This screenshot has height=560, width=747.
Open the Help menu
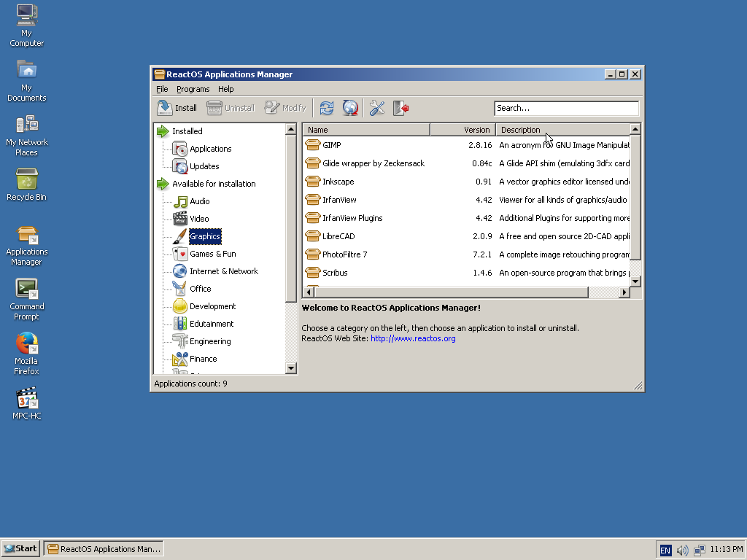(x=225, y=88)
